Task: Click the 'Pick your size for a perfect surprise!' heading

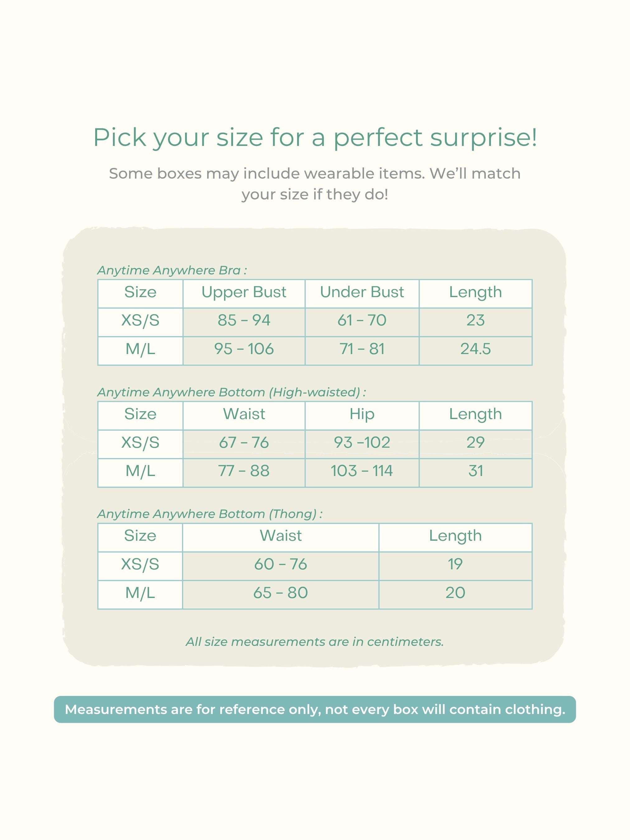Action: (x=315, y=137)
